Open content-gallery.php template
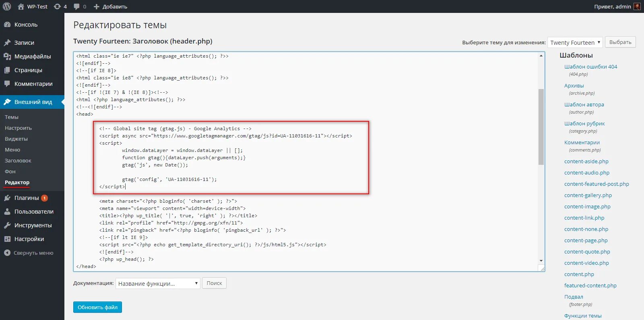This screenshot has width=644, height=320. point(588,195)
